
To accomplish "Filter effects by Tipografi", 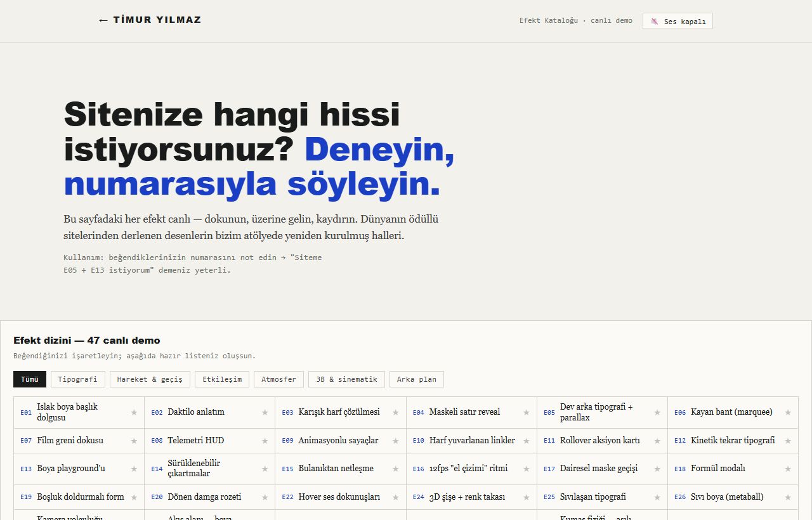I will click(x=77, y=379).
